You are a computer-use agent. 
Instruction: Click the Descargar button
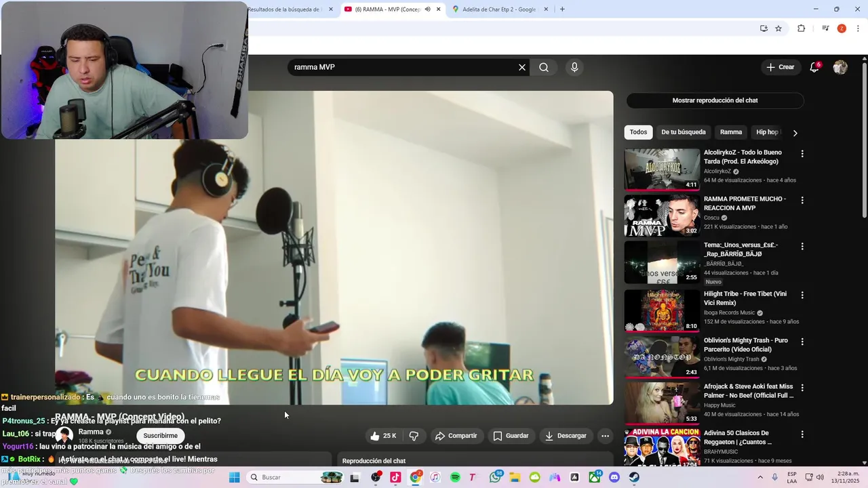click(x=566, y=436)
